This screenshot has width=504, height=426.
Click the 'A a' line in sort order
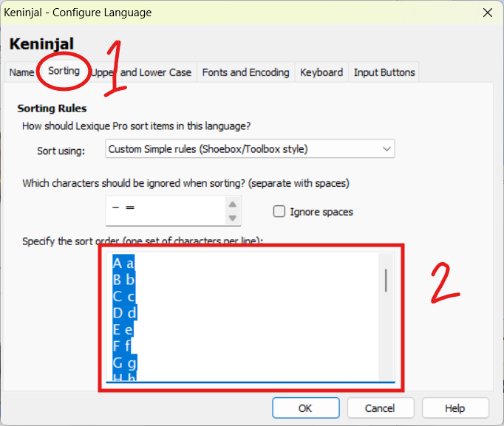click(123, 263)
